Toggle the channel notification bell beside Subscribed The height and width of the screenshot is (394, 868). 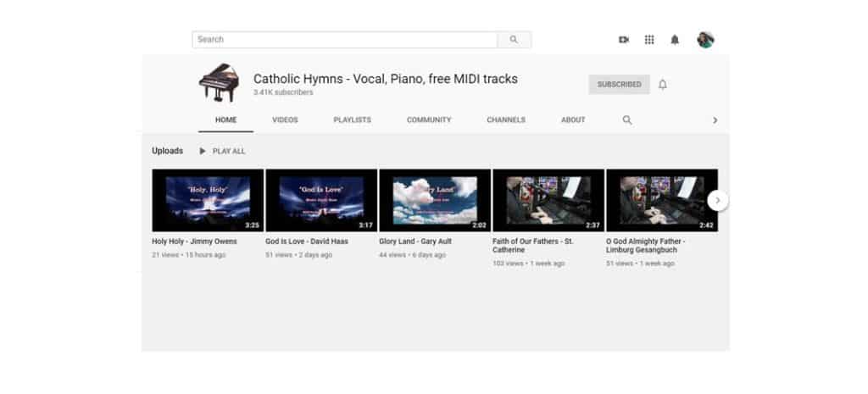pos(663,85)
